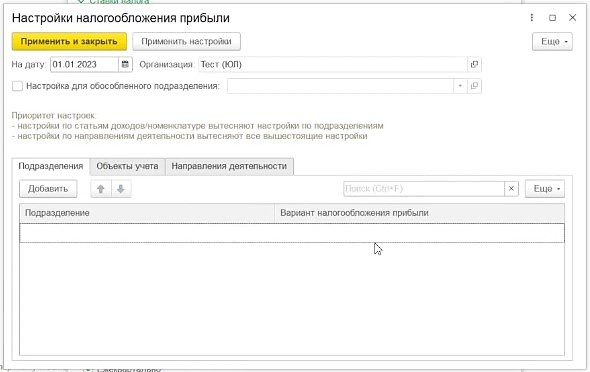Click the Подразделение column header
Image resolution: width=590 pixels, height=372 pixels.
[147, 213]
